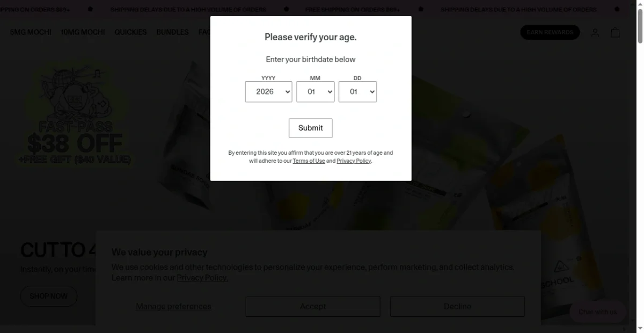Open the shopping bag icon
Viewport: 644px width, 333px height.
coord(615,33)
